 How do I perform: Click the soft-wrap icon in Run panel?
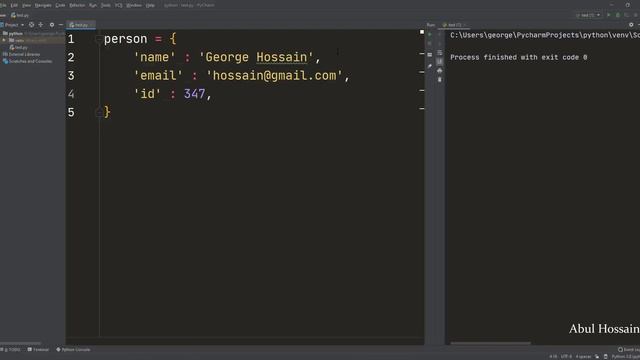[440, 53]
